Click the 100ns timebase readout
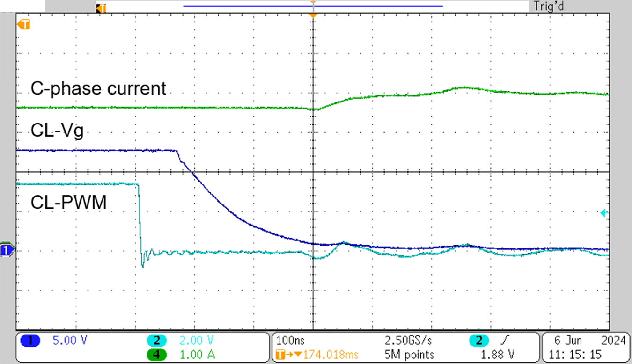Screen dimensions: 632x364 [290, 341]
